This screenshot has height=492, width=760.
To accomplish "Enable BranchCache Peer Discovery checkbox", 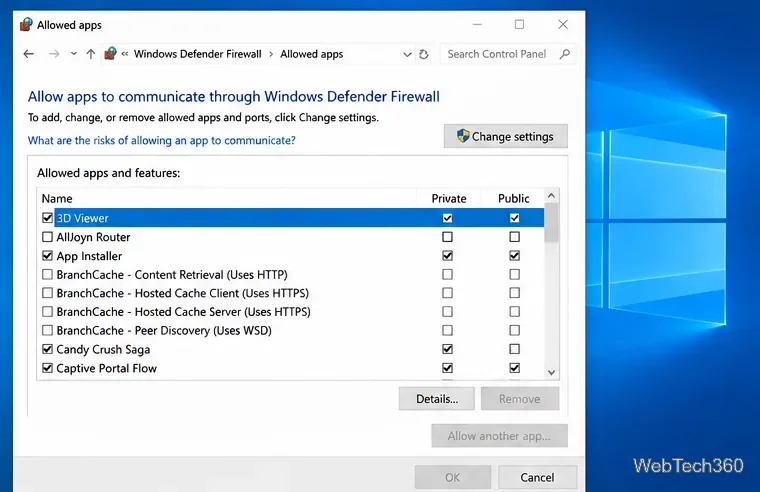I will pos(48,330).
